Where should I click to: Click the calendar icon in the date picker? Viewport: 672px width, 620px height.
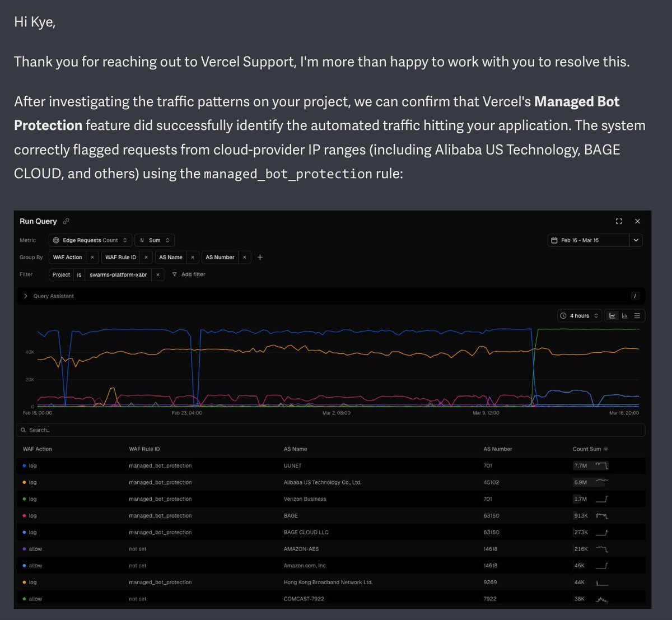[x=554, y=240]
